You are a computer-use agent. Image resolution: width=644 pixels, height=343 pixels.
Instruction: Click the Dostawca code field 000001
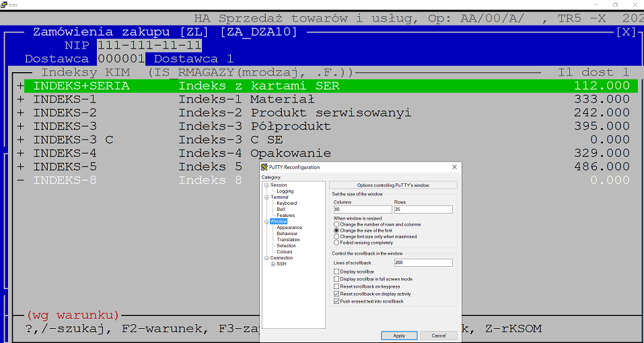pyautogui.click(x=121, y=59)
